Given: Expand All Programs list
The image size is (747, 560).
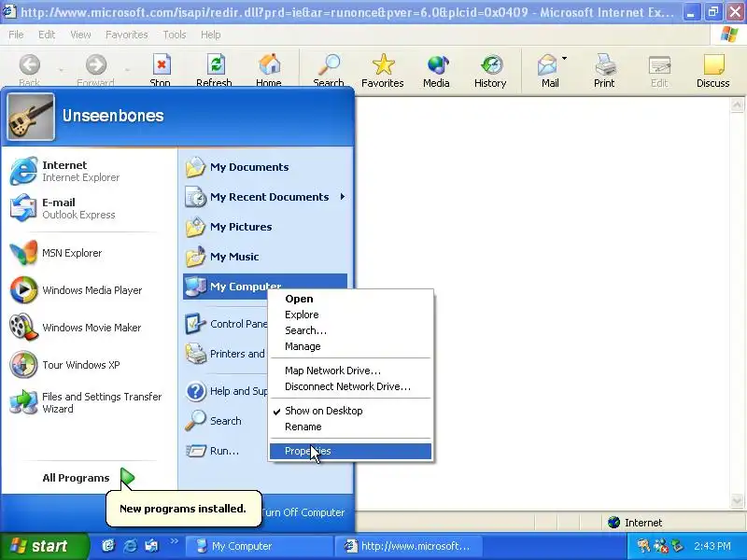Looking at the screenshot, I should 88,478.
